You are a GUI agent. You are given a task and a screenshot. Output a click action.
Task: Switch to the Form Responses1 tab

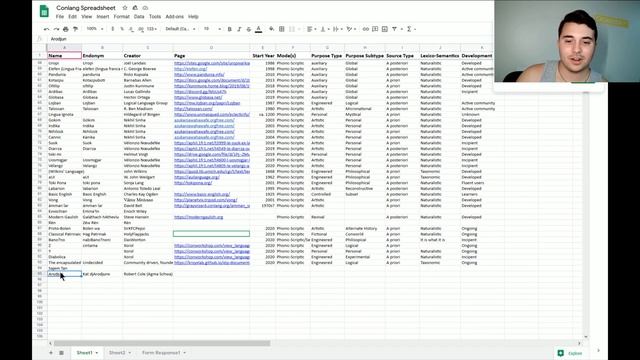164,353
